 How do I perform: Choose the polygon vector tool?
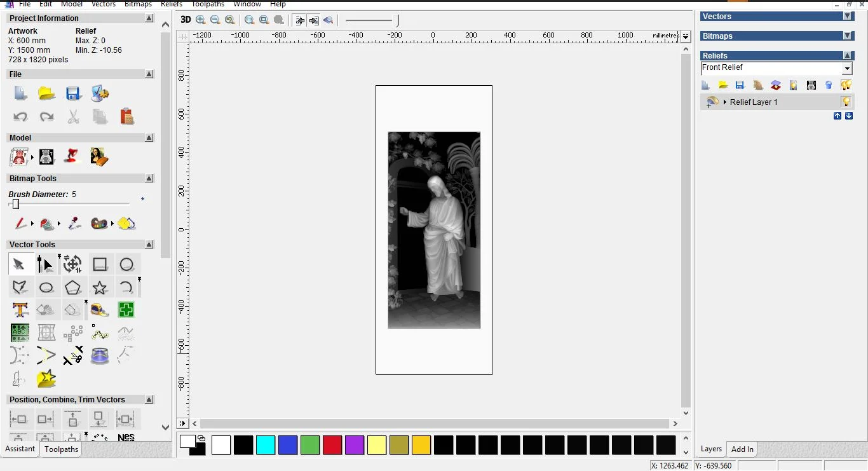[73, 288]
